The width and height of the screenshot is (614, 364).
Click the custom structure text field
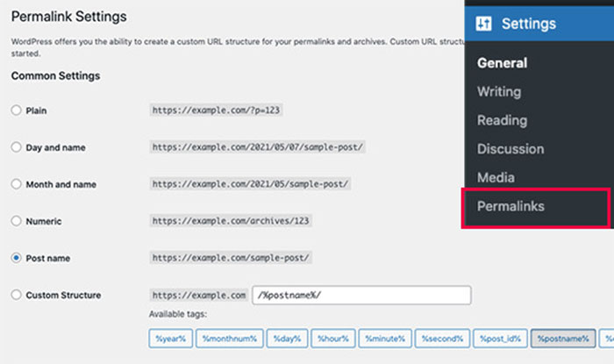[361, 296]
